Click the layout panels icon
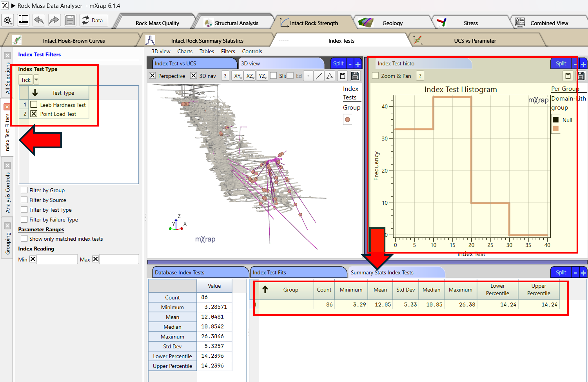 tap(23, 20)
